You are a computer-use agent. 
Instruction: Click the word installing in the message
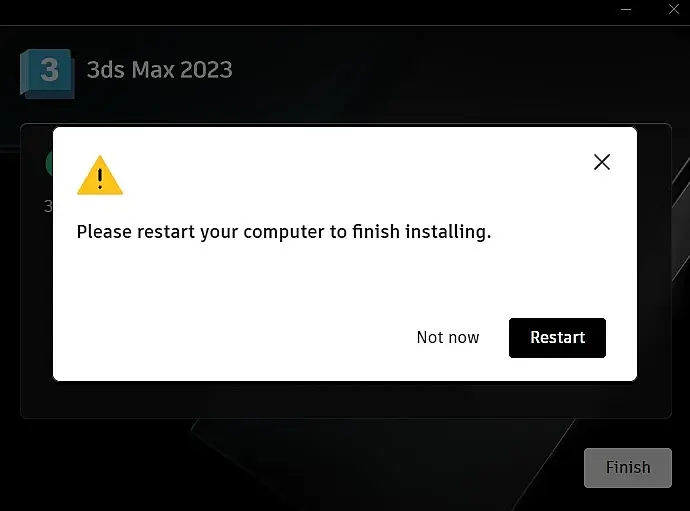tap(448, 232)
